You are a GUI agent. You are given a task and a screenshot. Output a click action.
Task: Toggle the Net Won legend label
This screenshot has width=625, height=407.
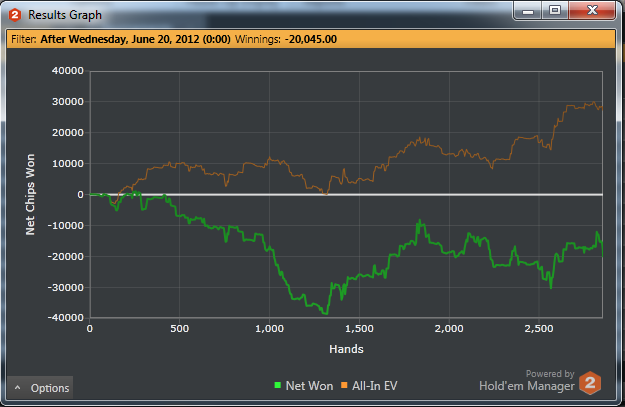click(309, 386)
